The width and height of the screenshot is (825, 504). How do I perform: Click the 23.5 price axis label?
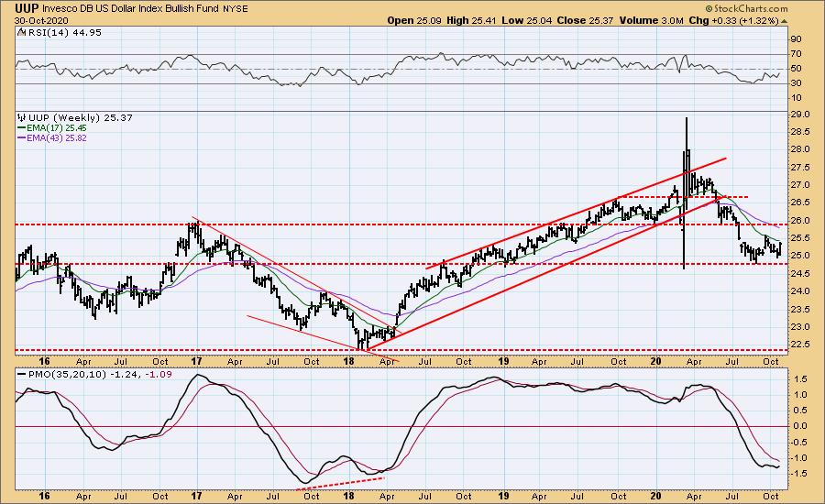click(798, 309)
